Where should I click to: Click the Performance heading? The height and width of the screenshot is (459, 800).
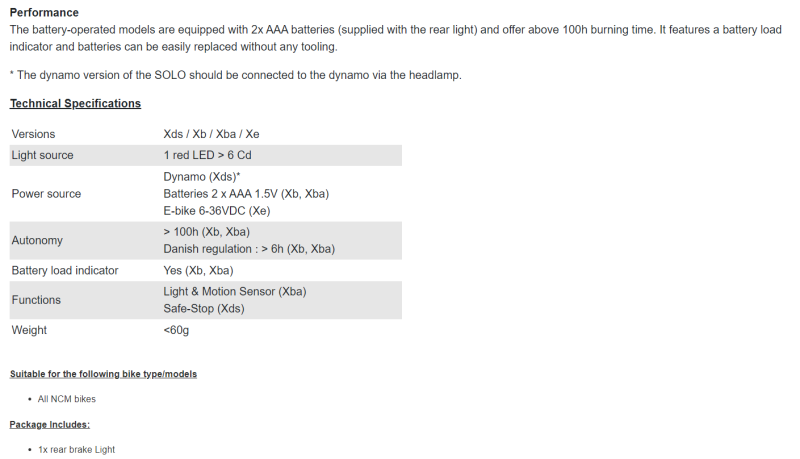(44, 12)
